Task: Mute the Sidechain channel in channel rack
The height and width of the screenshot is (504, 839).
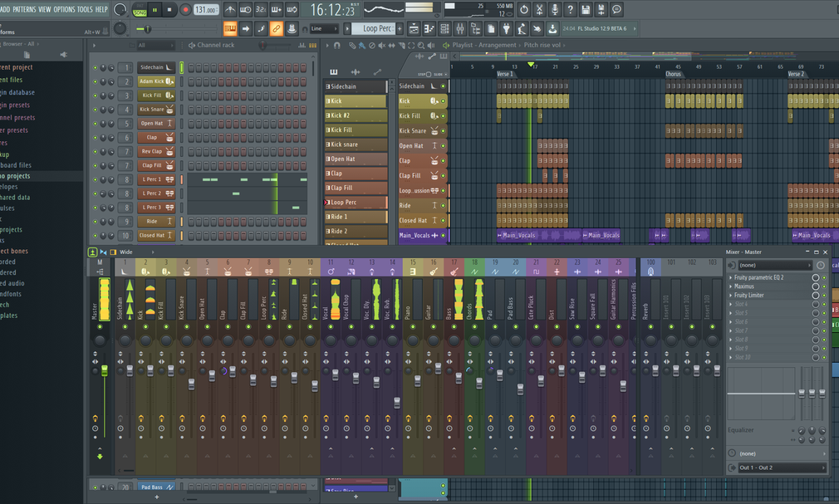Action: pos(96,67)
